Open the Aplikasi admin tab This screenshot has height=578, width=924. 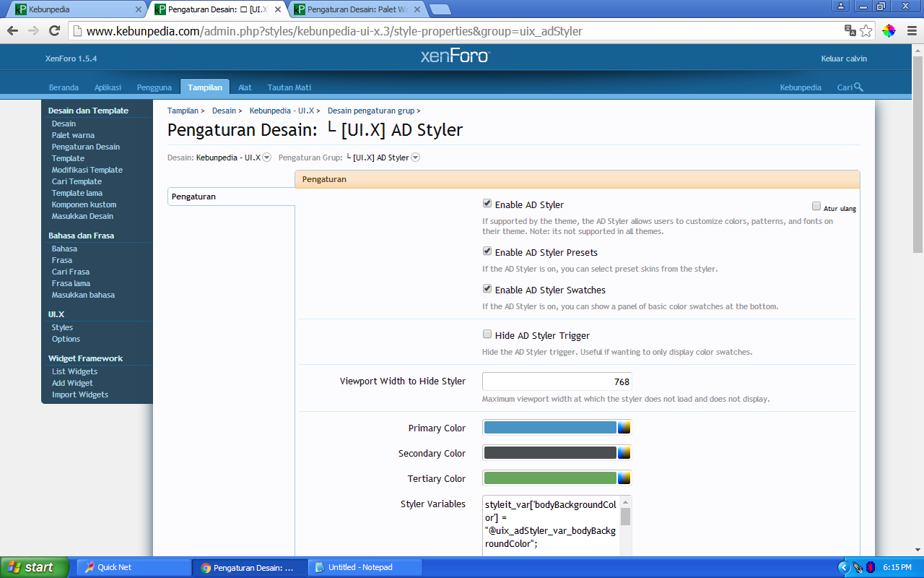click(x=108, y=87)
